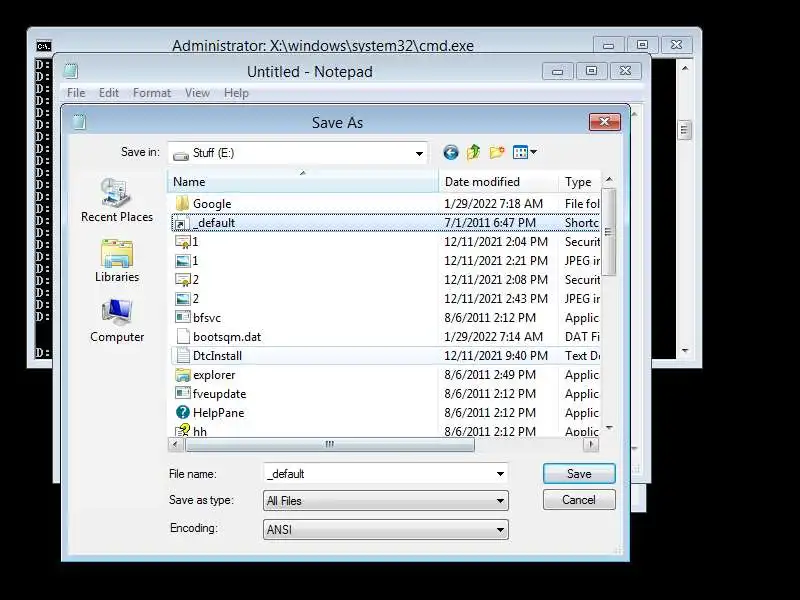Select the JPEG image icon named 1

point(182,261)
